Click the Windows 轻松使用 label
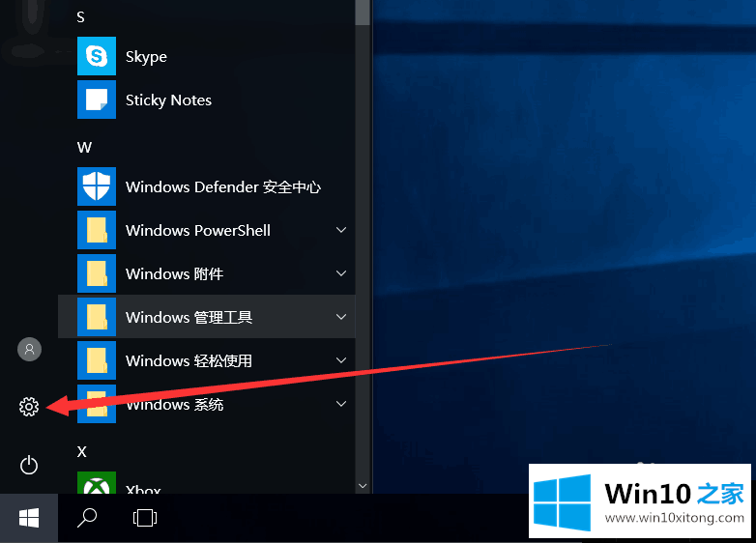This screenshot has height=543, width=756. click(x=189, y=361)
